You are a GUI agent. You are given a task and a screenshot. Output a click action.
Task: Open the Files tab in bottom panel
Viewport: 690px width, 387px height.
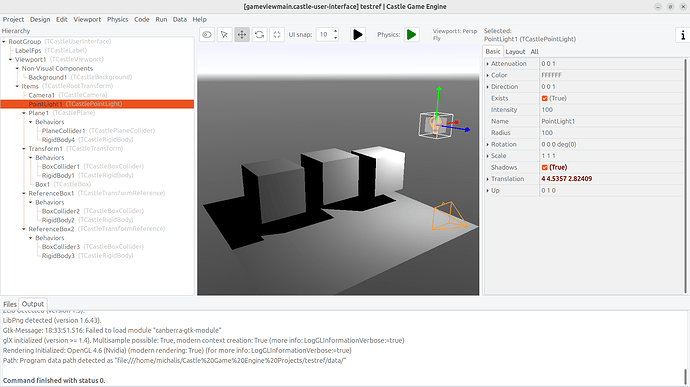10,304
